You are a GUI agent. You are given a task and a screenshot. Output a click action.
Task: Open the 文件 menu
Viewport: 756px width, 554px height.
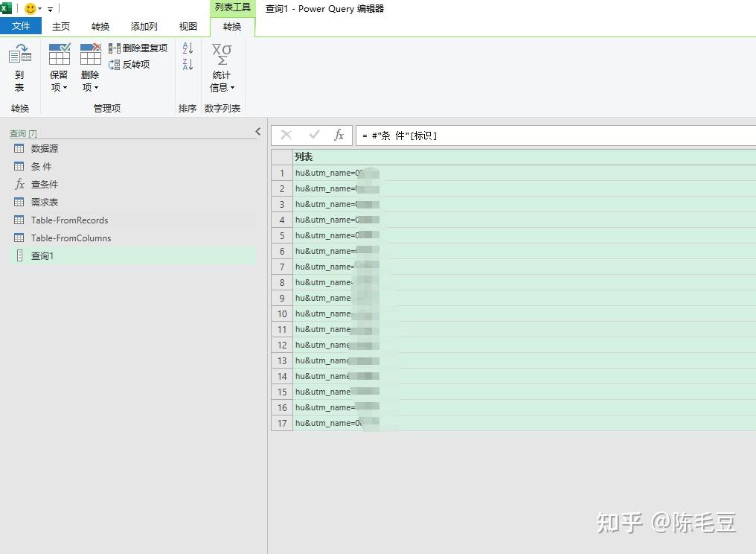pos(21,25)
